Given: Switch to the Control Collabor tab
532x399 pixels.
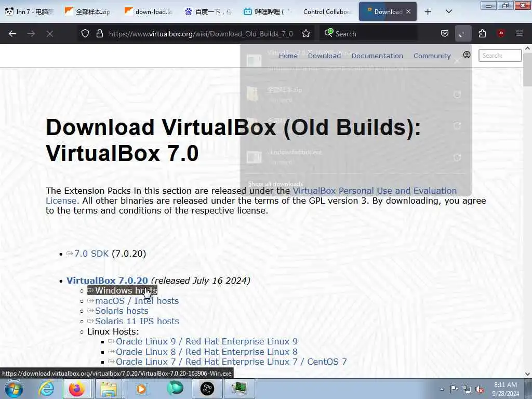Looking at the screenshot, I should pos(326,12).
